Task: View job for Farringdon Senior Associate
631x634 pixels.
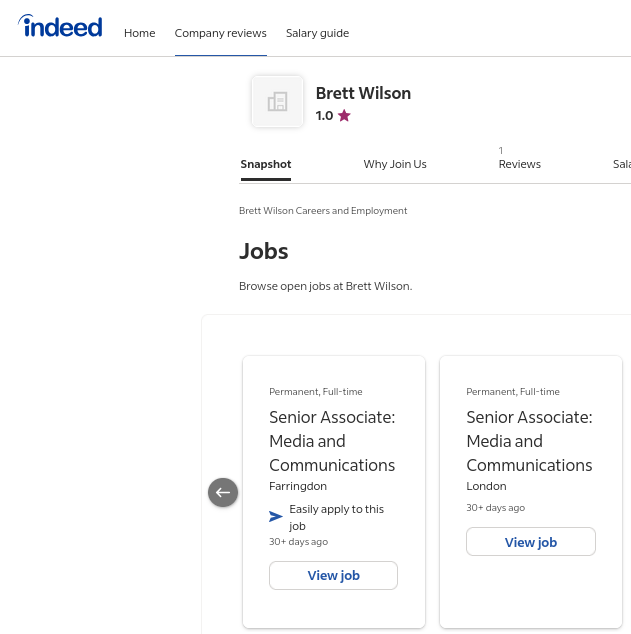Action: [333, 575]
